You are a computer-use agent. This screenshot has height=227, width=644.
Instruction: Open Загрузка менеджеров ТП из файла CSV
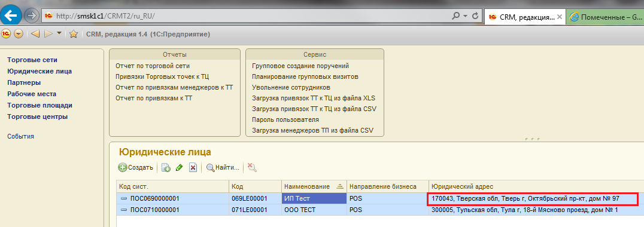click(312, 131)
